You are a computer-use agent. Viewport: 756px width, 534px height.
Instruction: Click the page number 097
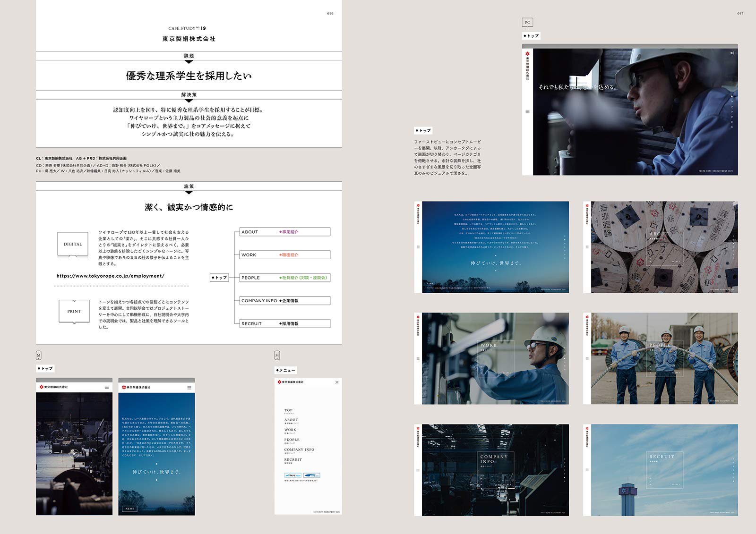pos(740,13)
